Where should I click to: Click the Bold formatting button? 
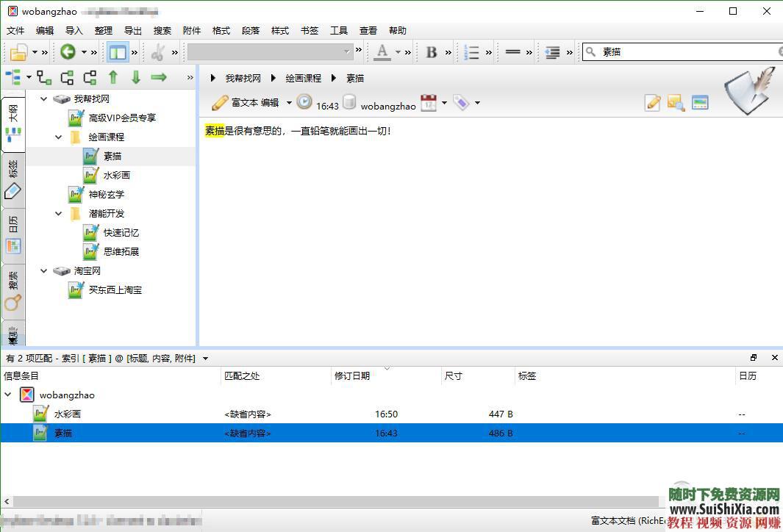(432, 52)
